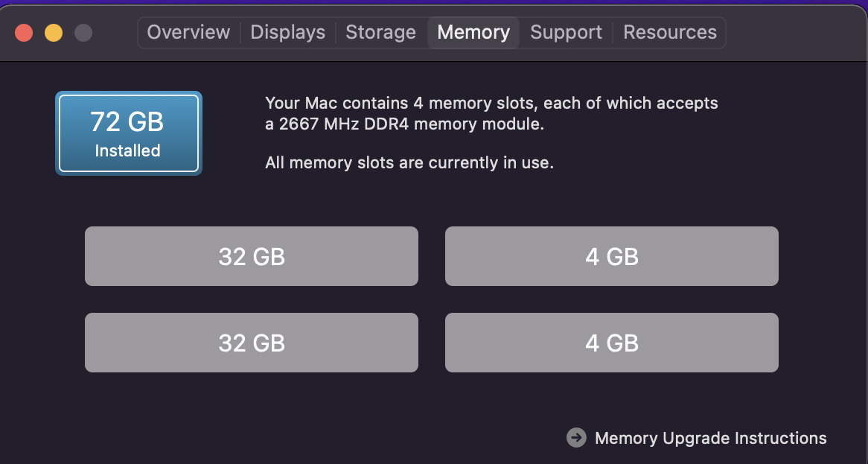Viewport: 868px width, 464px height.
Task: Switch to the Overview tab
Action: click(188, 33)
